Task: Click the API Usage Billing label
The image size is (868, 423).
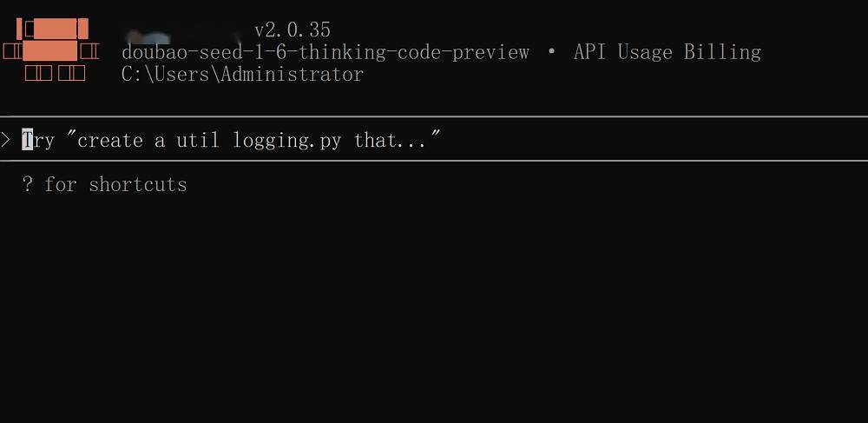Action: click(667, 52)
